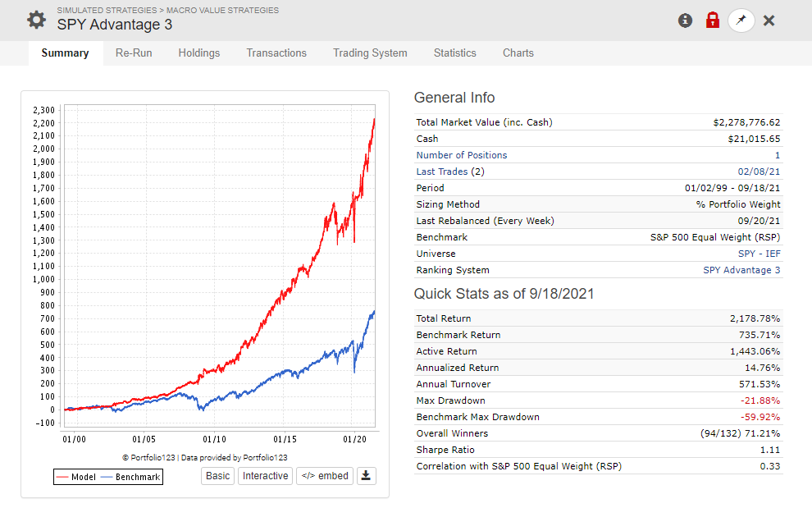
Task: Click the correlation value 0.33
Action: pos(770,466)
